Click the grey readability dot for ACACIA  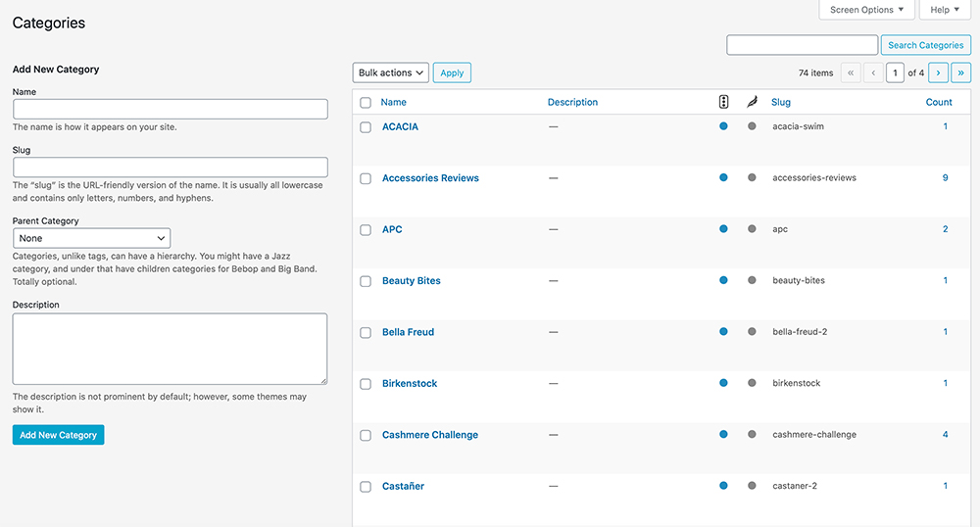click(752, 126)
